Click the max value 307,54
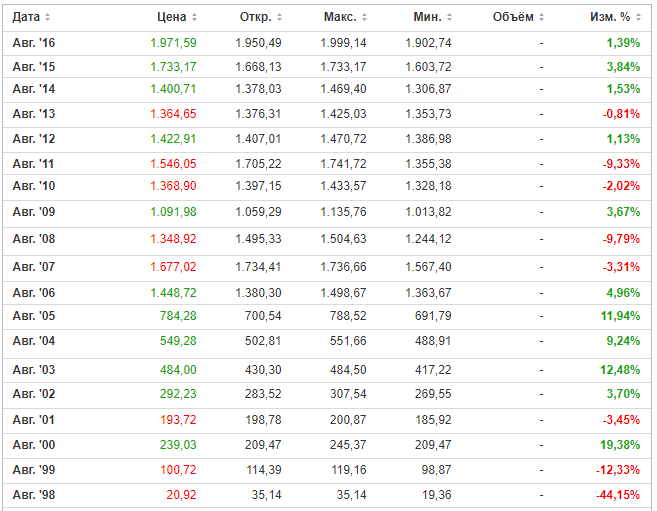Viewport: 657px width, 511px height. click(348, 394)
